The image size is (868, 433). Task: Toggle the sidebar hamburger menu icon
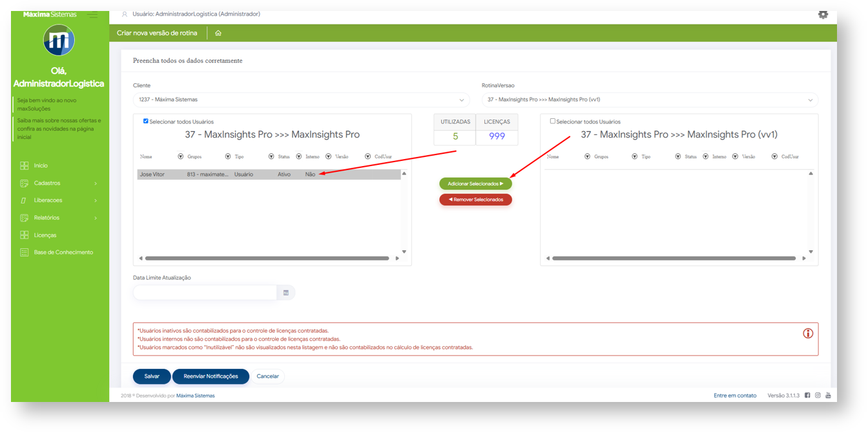(93, 14)
